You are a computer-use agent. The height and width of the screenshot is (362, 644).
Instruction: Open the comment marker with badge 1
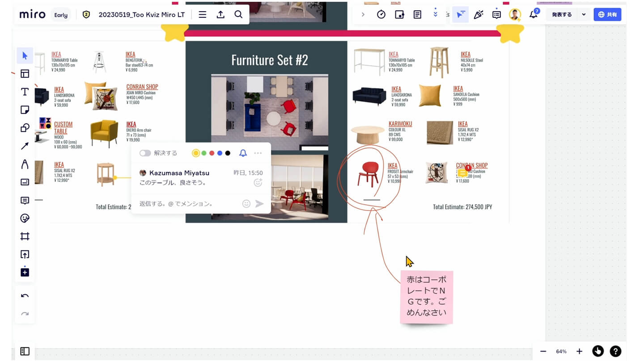click(x=463, y=173)
